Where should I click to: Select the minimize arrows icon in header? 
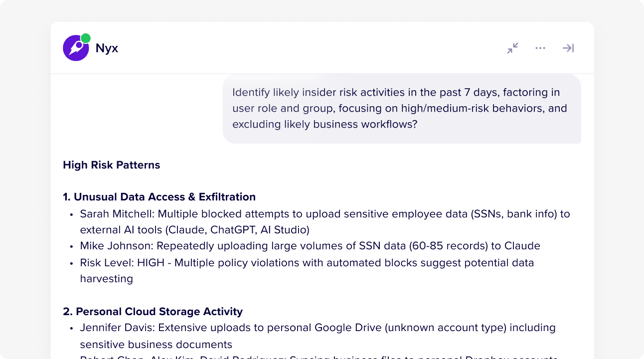click(512, 47)
